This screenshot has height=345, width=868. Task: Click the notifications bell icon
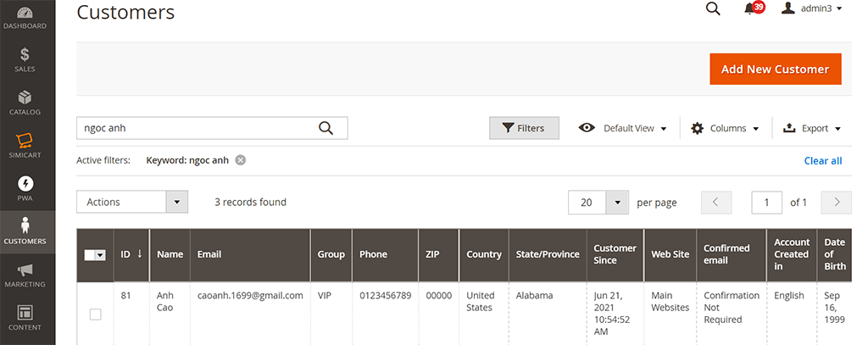tap(749, 8)
